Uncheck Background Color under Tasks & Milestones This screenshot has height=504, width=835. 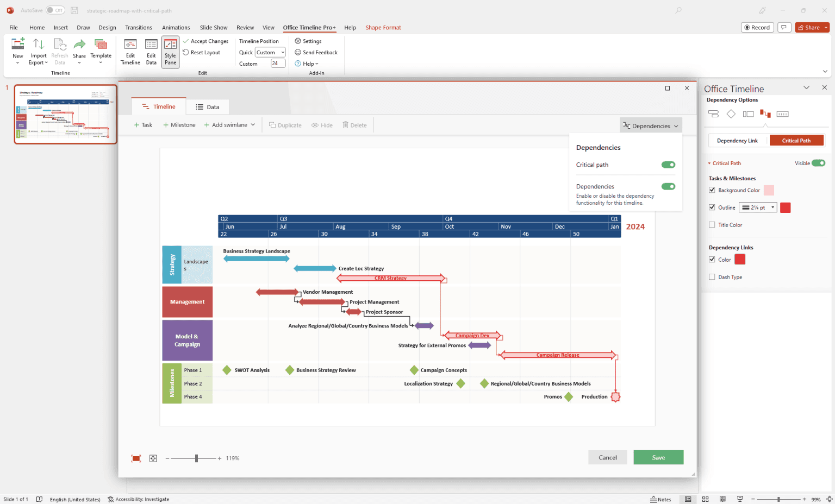coord(712,190)
